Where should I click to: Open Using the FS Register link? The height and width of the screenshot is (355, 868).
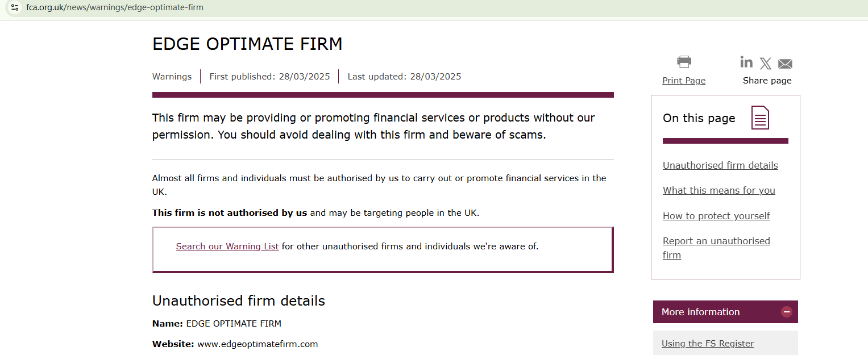coord(708,343)
